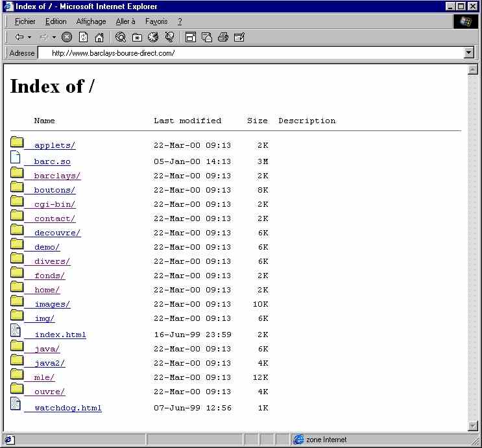The image size is (482, 448).
Task: Open the Forward history dropdown arrow
Action: click(54, 38)
